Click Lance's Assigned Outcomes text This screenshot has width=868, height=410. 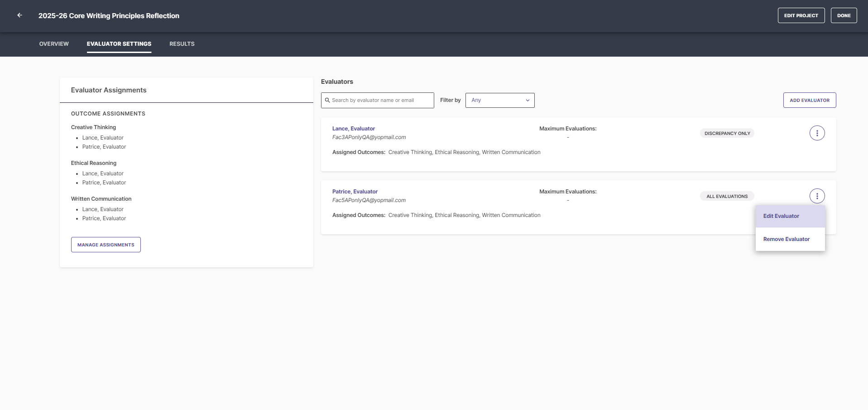point(436,152)
